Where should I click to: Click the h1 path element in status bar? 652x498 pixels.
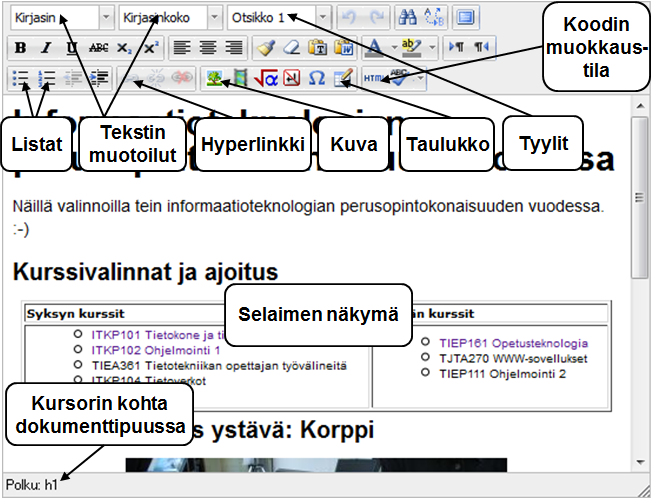[51, 485]
